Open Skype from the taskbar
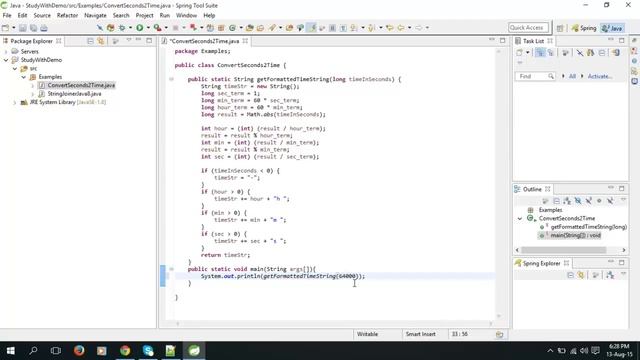Screen dimensions: 640x360 click(148, 351)
